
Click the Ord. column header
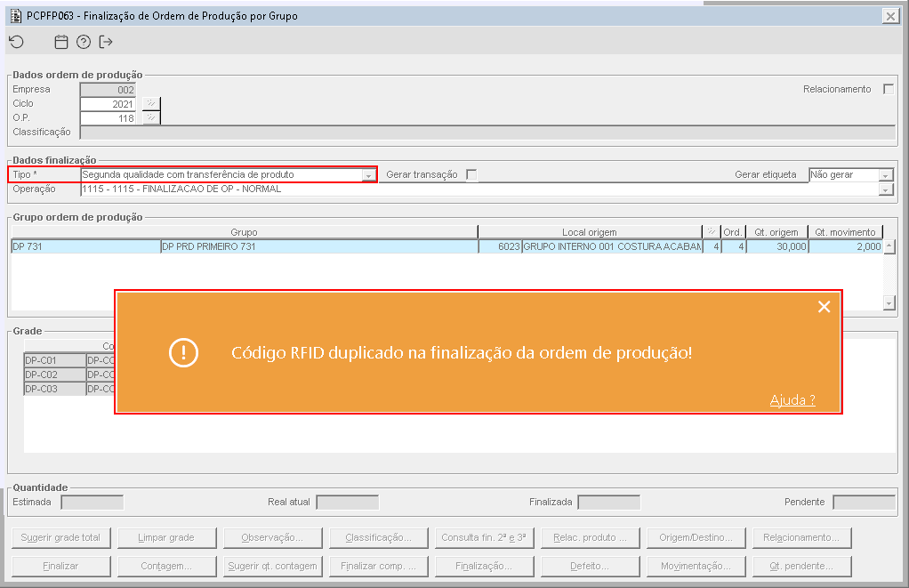pos(733,232)
